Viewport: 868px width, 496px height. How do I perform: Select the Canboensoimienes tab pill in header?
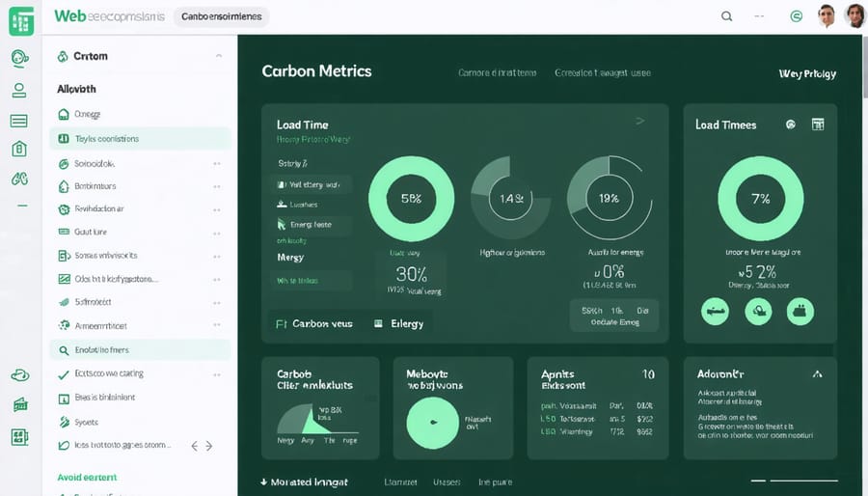(222, 16)
